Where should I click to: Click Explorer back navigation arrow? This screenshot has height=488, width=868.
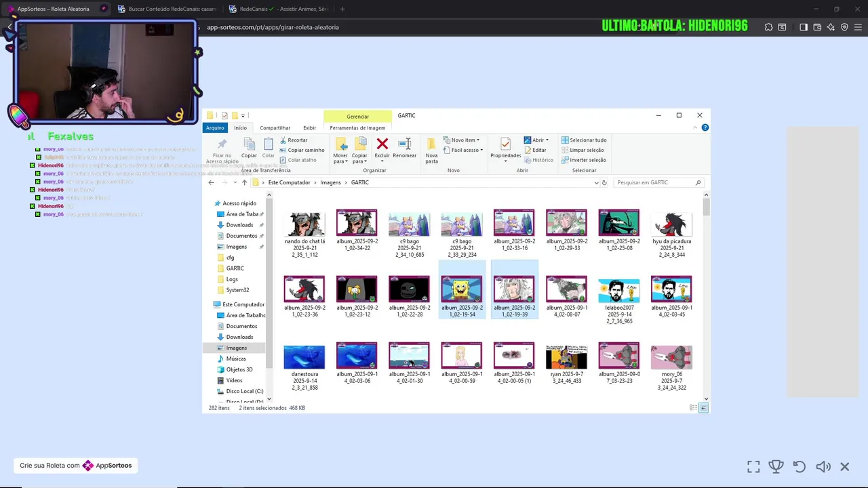212,182
